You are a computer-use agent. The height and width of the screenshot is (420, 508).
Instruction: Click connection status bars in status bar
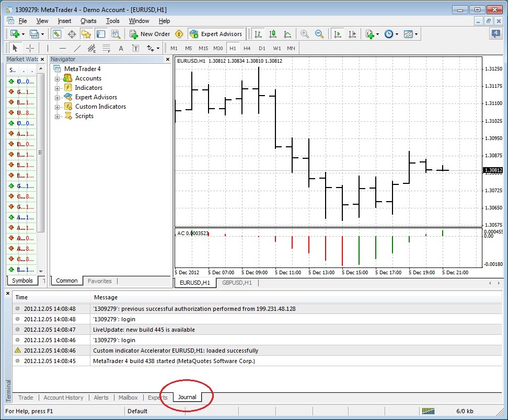click(x=428, y=411)
